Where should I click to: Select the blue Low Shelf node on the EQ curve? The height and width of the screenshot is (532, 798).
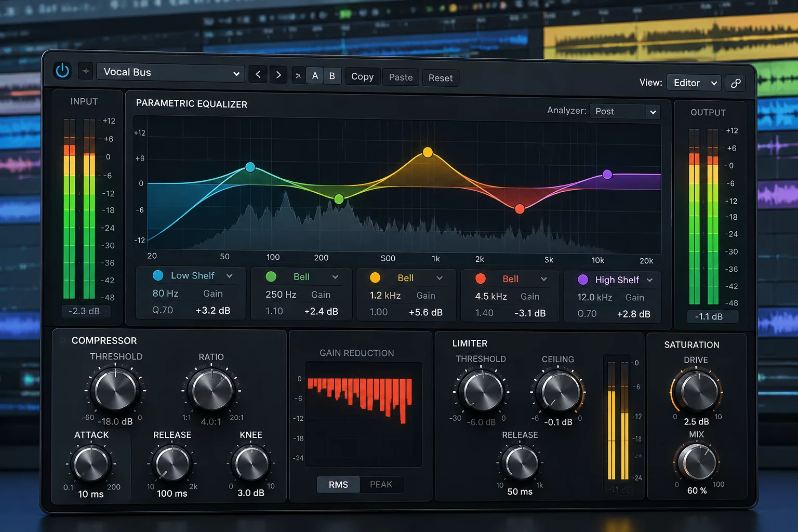pos(250,167)
